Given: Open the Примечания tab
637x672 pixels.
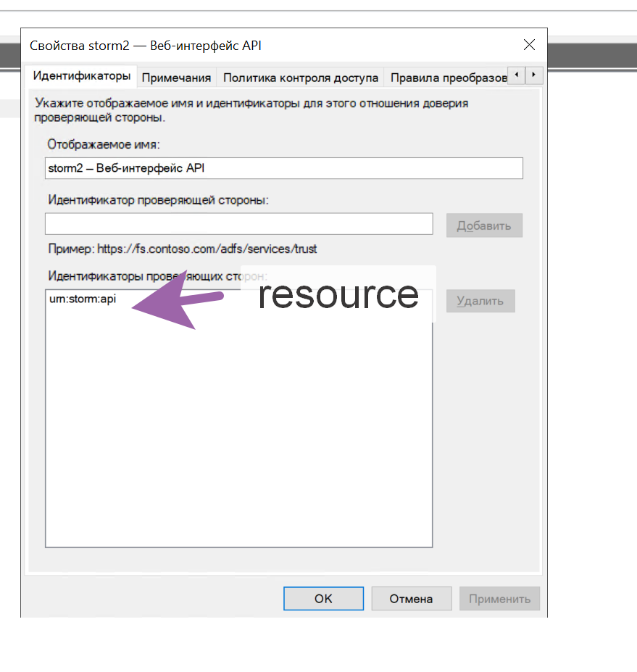Looking at the screenshot, I should pyautogui.click(x=177, y=78).
